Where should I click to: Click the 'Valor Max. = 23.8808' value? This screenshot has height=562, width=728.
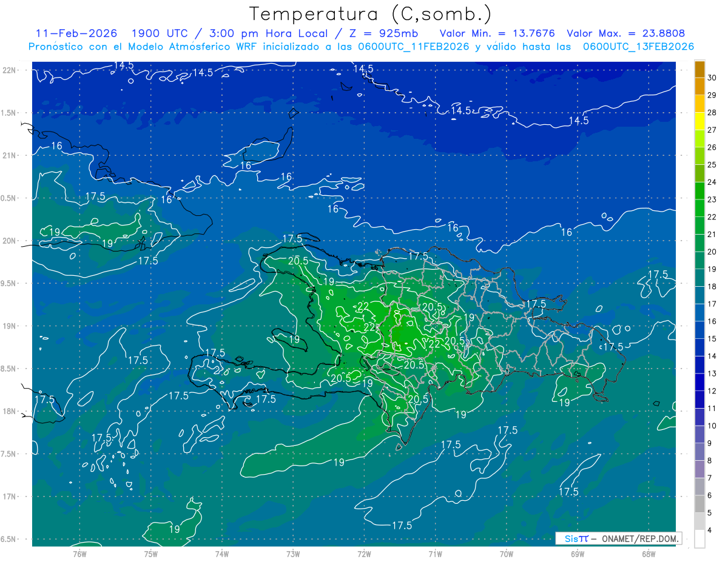click(625, 33)
